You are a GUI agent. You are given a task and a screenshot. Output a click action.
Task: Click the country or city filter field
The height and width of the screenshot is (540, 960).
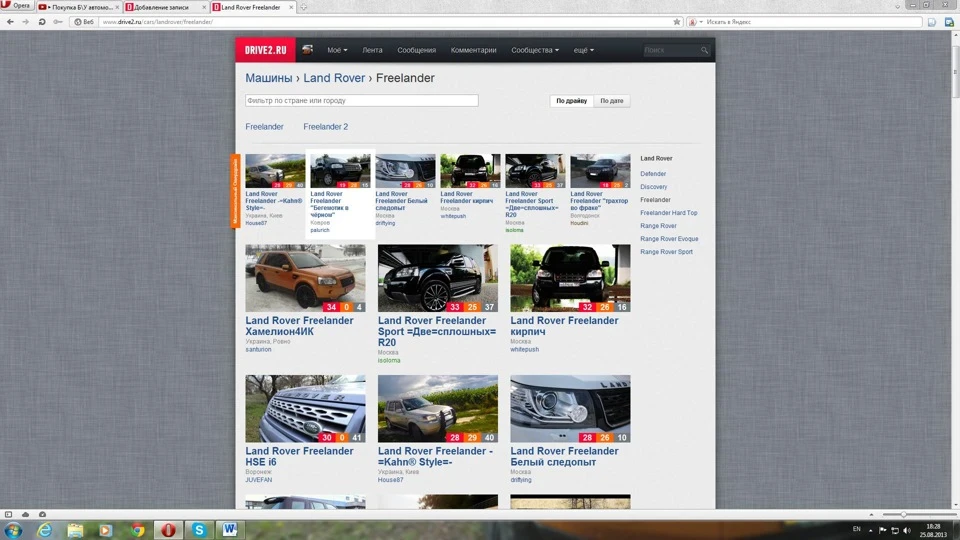pyautogui.click(x=361, y=100)
